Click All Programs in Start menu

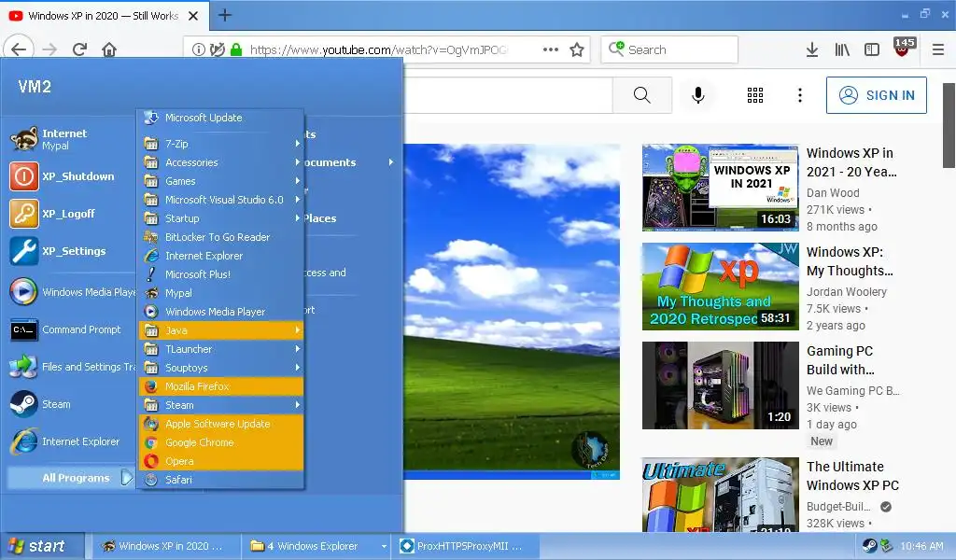click(70, 479)
